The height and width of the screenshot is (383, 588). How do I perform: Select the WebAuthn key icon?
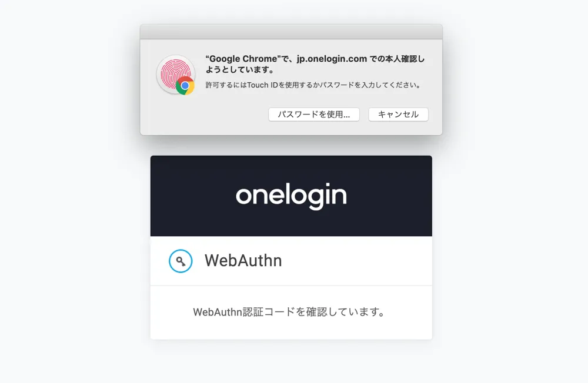(181, 261)
